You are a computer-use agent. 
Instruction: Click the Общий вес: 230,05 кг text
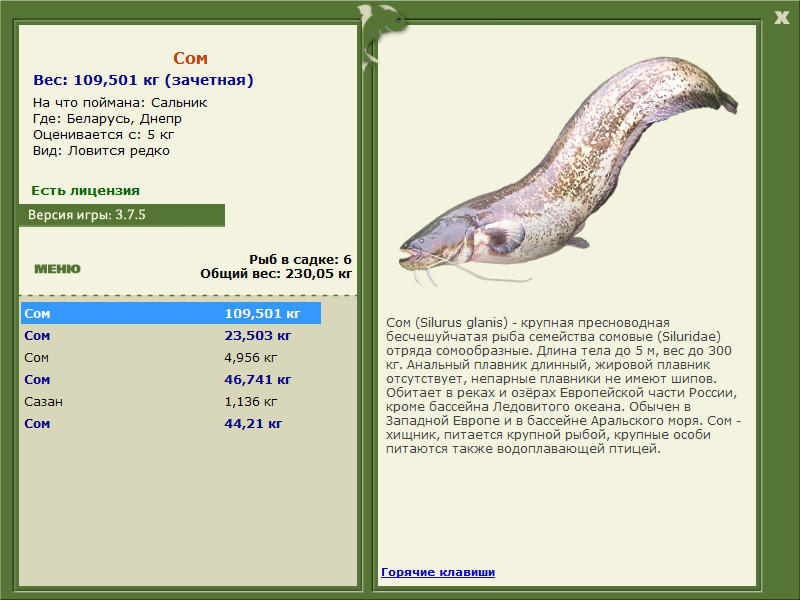point(276,273)
